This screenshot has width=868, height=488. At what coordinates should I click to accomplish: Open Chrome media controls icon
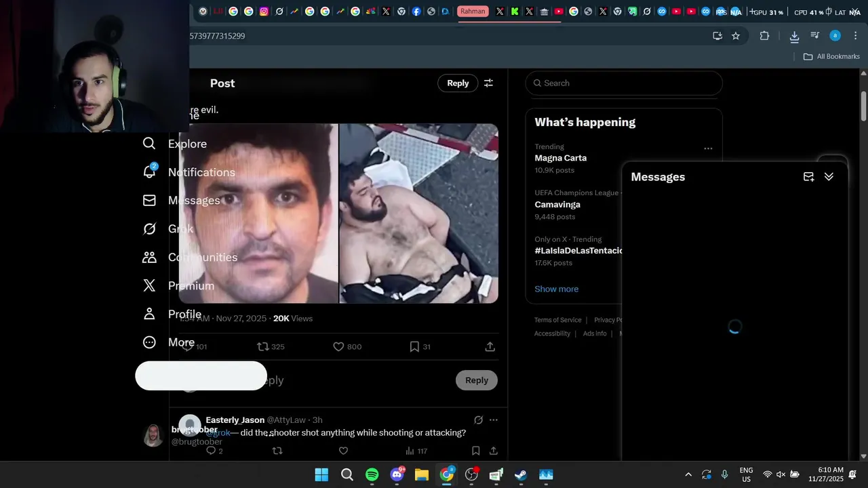[815, 36]
